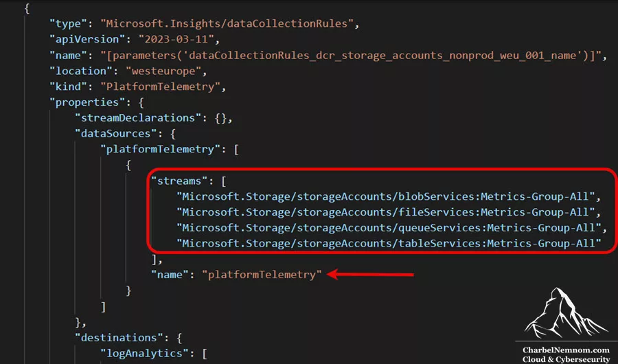Viewport: 618px width, 364px height.
Task: Click the empty braces after streamDeclarations
Action: (220, 118)
